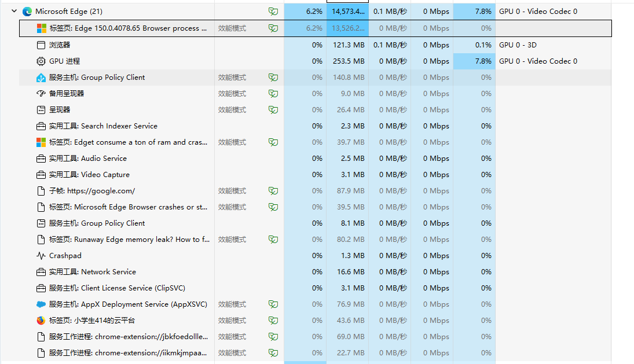Click the efficiency leaf icon on 备用呈现器 row

(x=273, y=93)
